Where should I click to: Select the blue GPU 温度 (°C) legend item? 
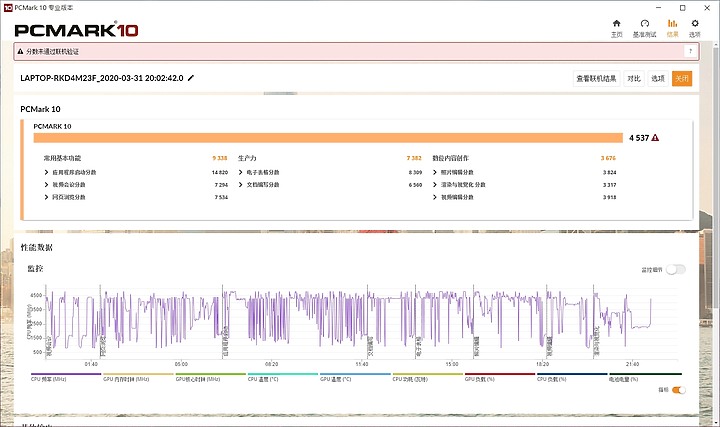coord(355,377)
